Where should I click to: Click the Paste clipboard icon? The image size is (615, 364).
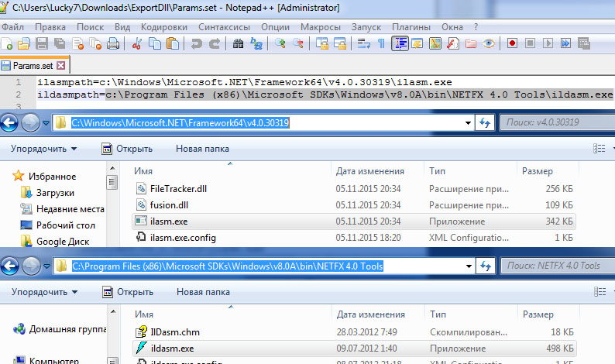(173, 43)
